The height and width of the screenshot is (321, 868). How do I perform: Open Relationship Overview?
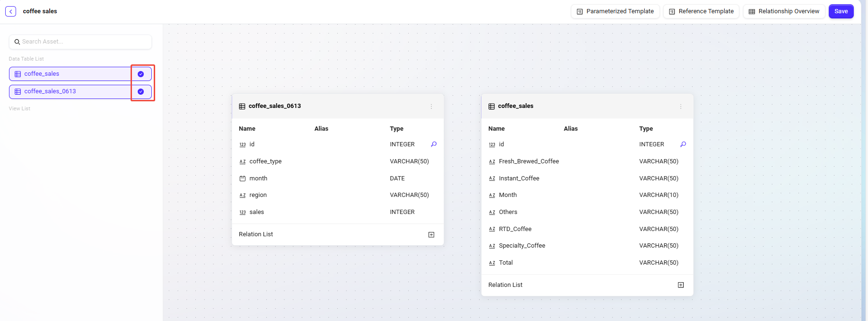pos(784,11)
